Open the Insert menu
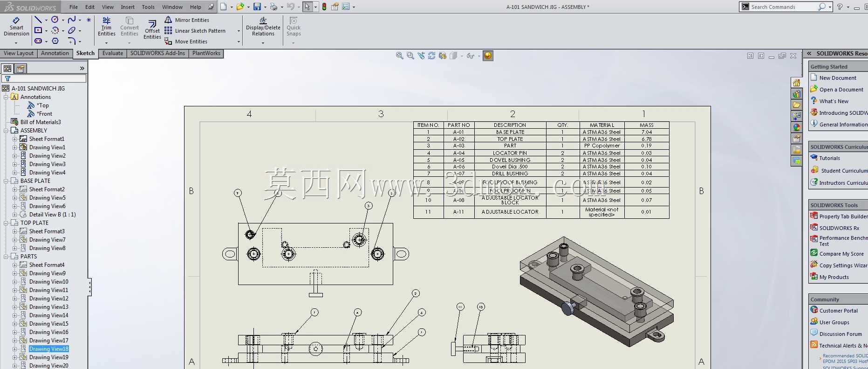Viewport: 868px width, 369px height. (x=128, y=7)
